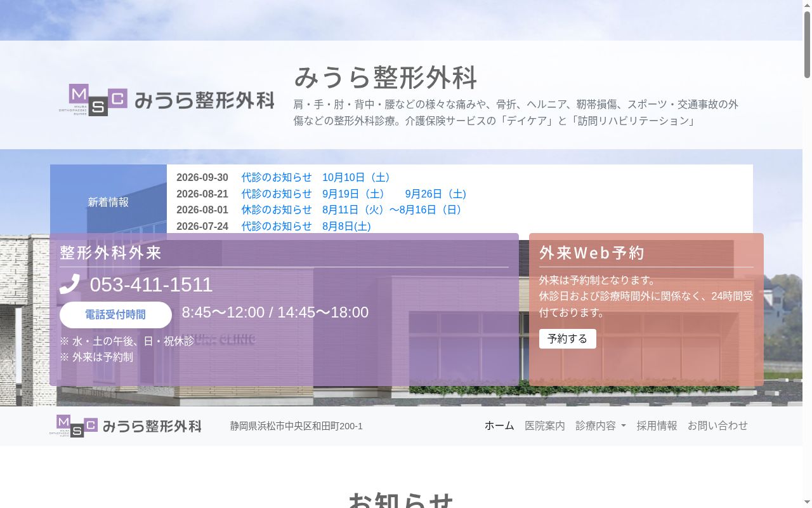Image resolution: width=812 pixels, height=508 pixels.
Task: Open the 10月10日 代診のお知らせ notice
Action: (x=318, y=177)
